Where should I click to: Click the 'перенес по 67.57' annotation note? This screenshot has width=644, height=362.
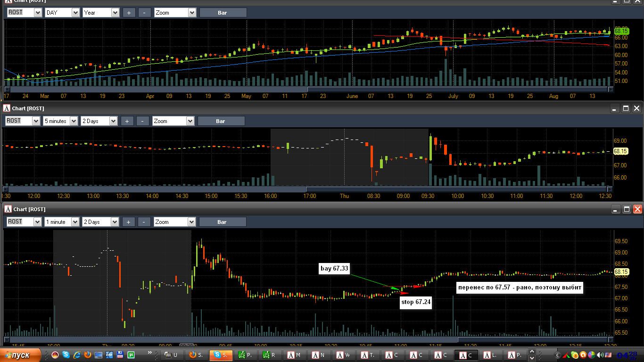(x=520, y=287)
